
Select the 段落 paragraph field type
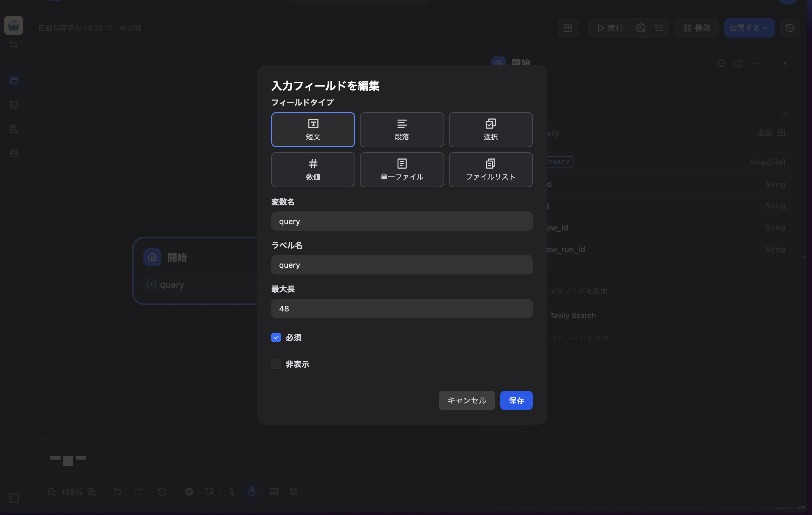(x=402, y=130)
